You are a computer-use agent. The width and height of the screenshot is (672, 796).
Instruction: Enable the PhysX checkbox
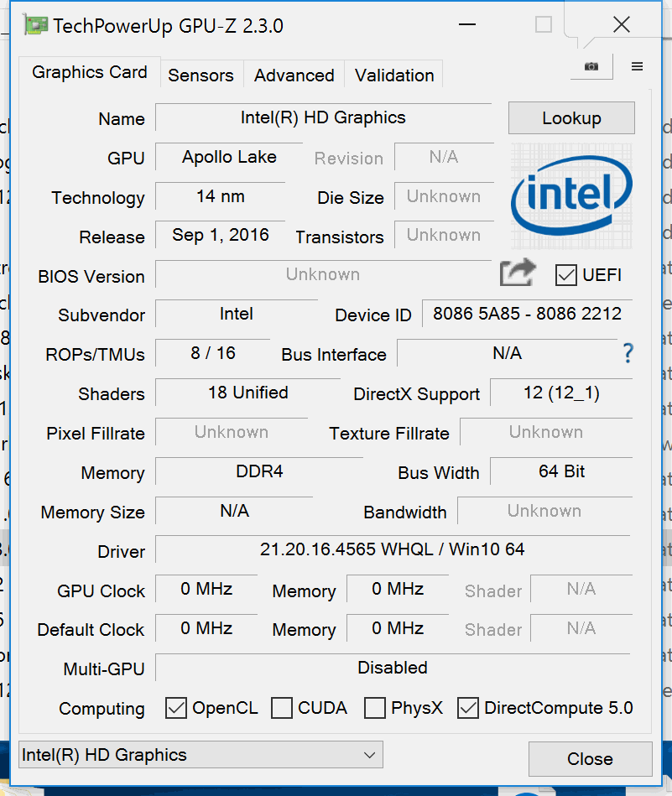(375, 708)
